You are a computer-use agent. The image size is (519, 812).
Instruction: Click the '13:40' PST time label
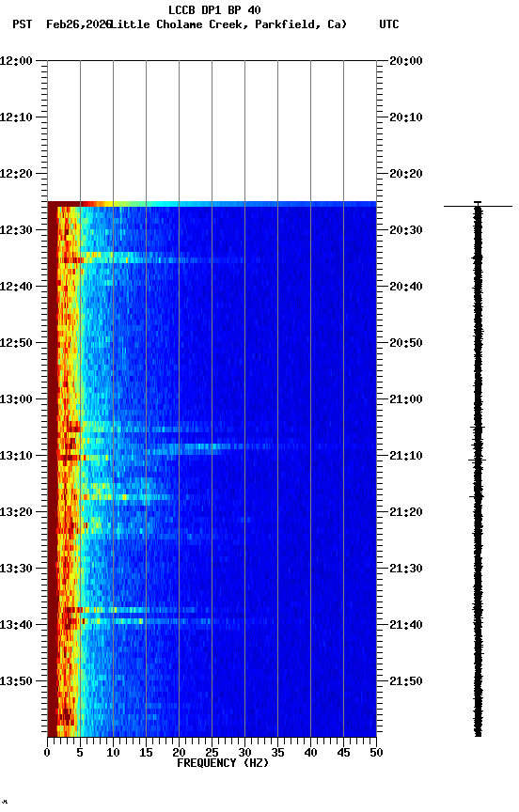point(16,625)
